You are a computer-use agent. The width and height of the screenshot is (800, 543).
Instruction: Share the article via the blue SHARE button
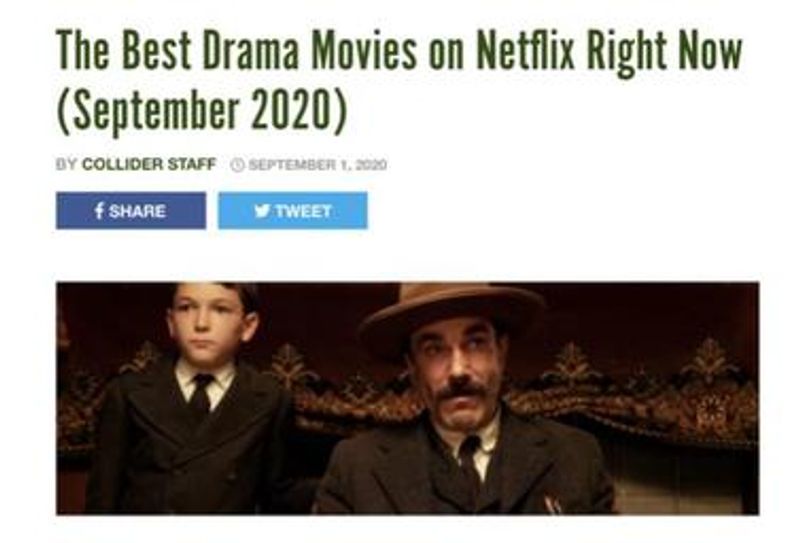coord(131,211)
